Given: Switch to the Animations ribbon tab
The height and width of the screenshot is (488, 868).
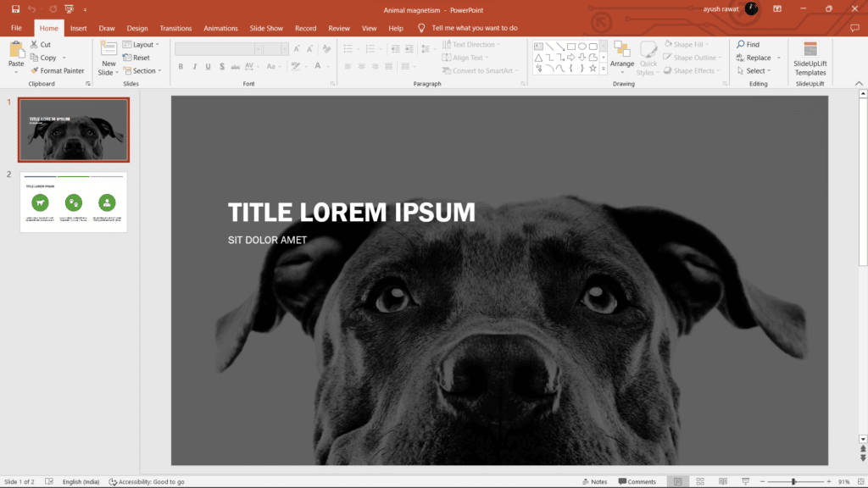Looking at the screenshot, I should (x=220, y=27).
